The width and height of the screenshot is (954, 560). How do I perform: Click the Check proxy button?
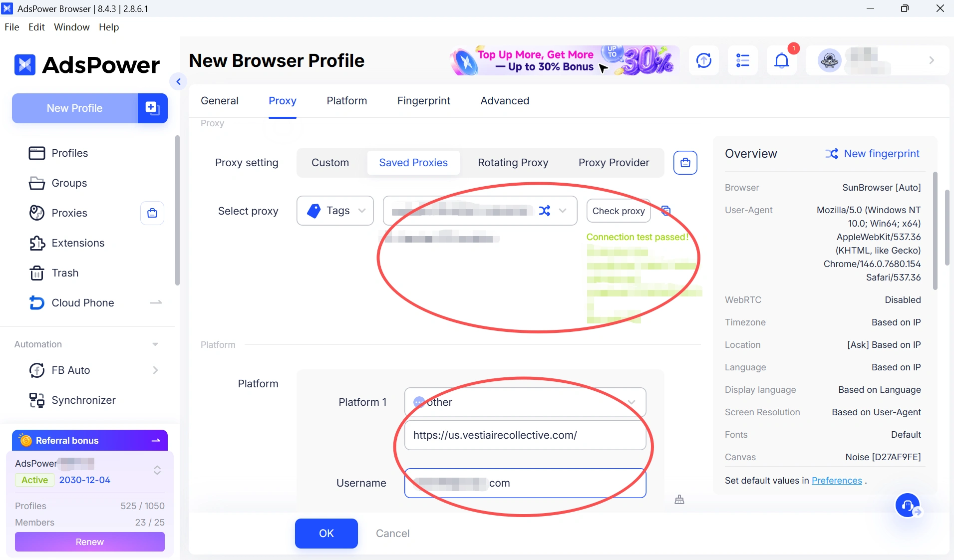point(619,211)
